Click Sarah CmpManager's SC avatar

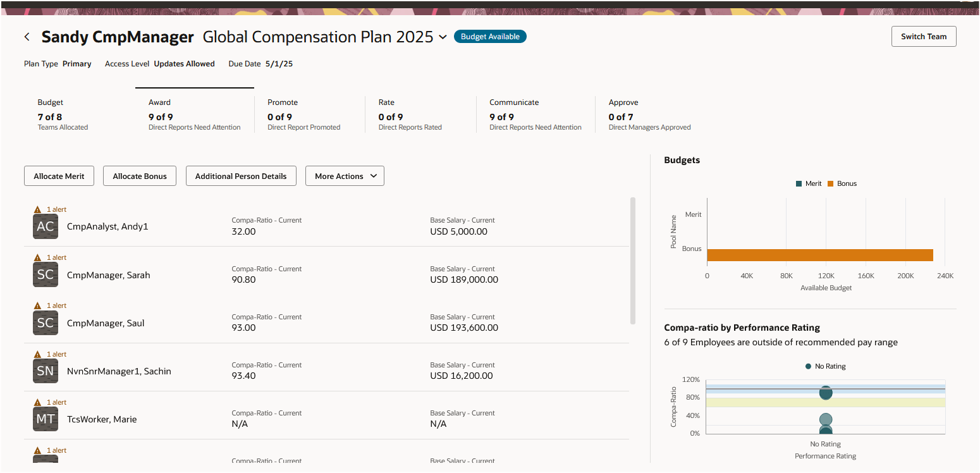click(46, 275)
